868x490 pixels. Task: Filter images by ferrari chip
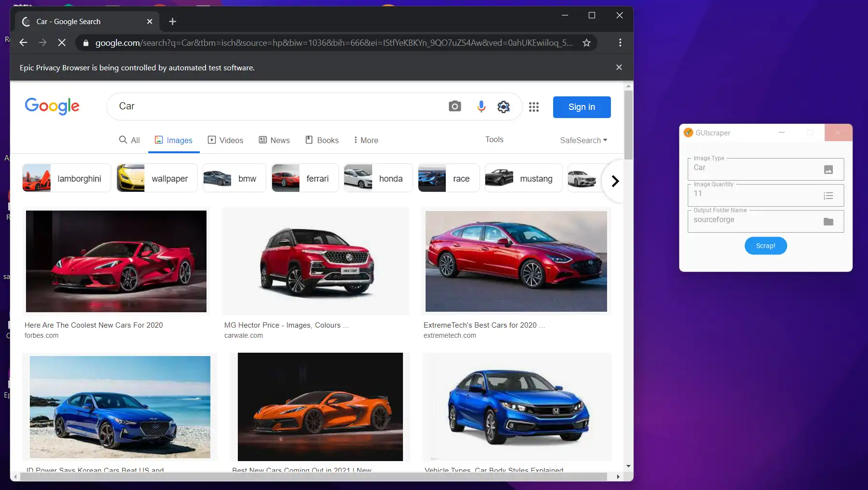[x=305, y=178]
